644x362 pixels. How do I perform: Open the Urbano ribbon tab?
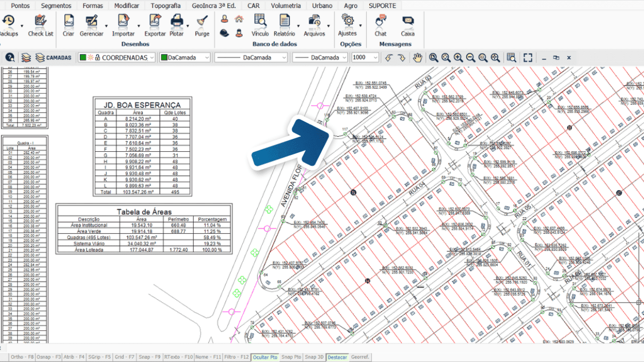[x=322, y=6]
